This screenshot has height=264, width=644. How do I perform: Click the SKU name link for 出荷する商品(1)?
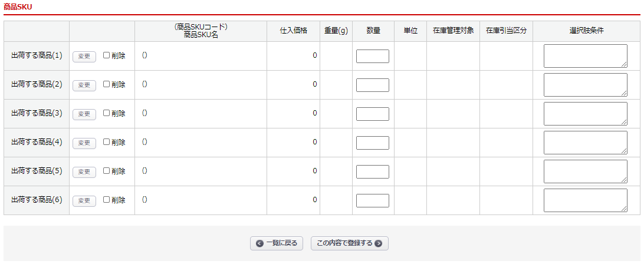144,55
